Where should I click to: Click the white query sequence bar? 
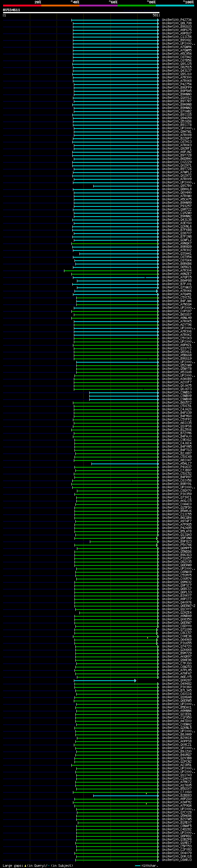pyautogui.click(x=81, y=13)
